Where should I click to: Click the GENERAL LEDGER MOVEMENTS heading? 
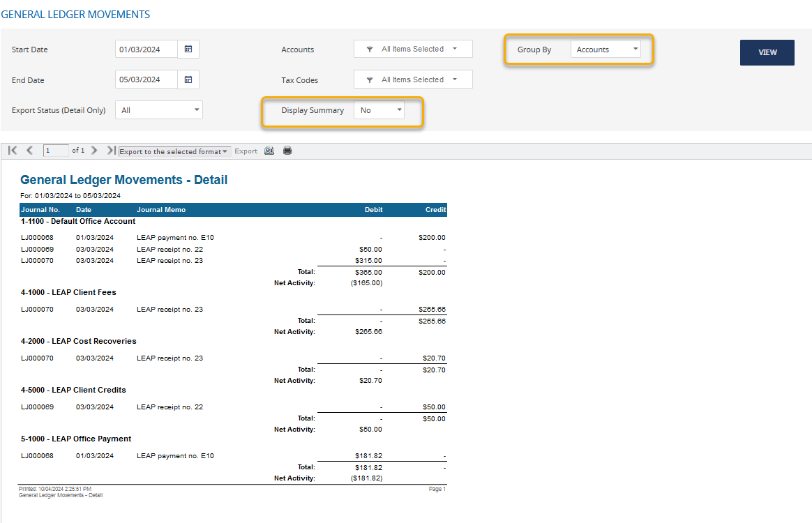tap(75, 14)
